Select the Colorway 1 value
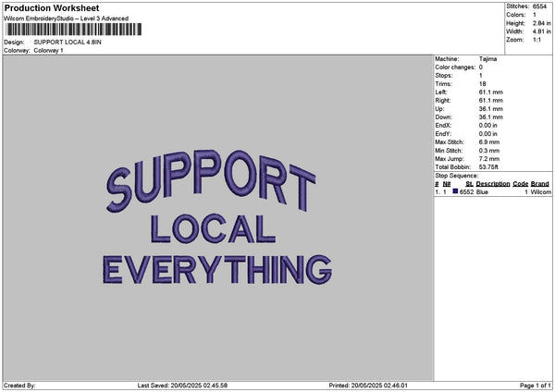The image size is (555, 392). coord(48,51)
